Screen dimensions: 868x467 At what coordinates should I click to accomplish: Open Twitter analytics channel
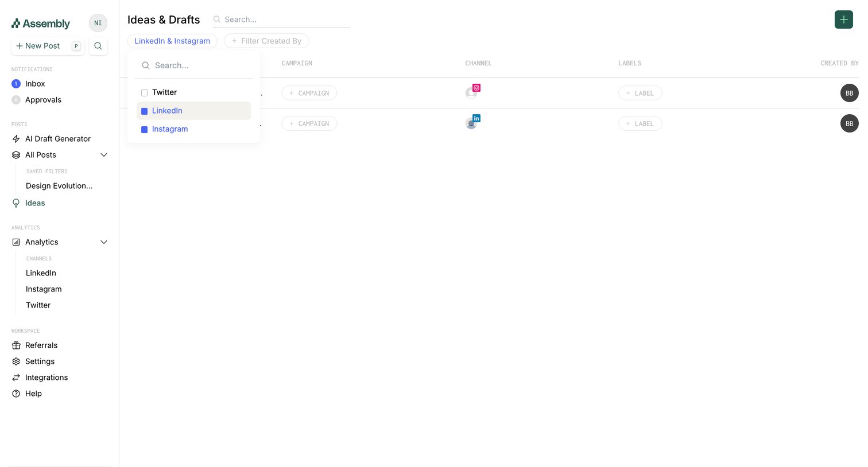click(38, 305)
